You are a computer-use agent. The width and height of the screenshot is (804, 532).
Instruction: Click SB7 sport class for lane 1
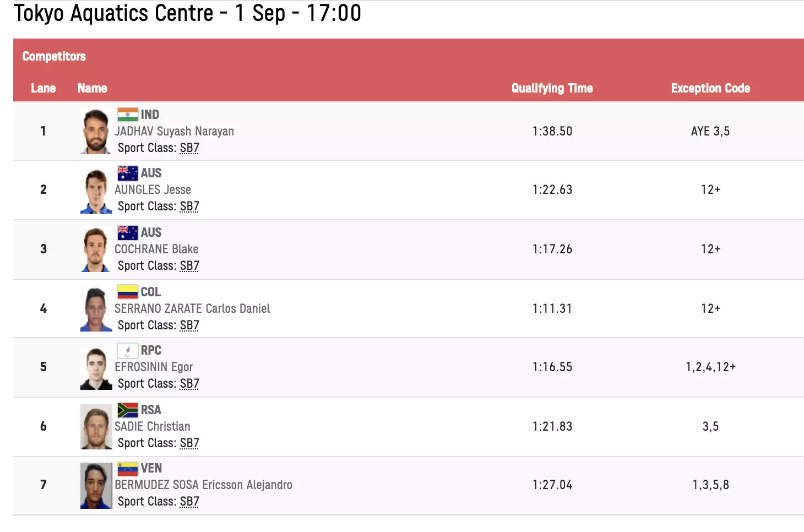[x=189, y=148]
